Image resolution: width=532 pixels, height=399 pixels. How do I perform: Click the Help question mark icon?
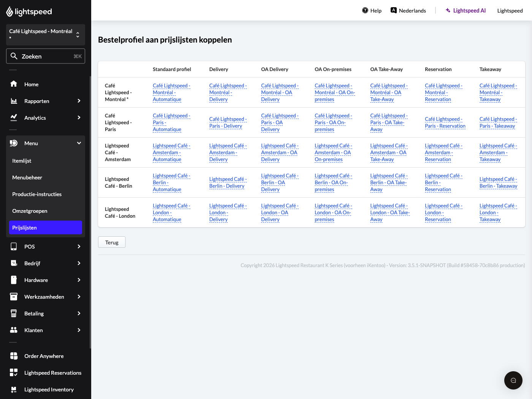(x=365, y=10)
